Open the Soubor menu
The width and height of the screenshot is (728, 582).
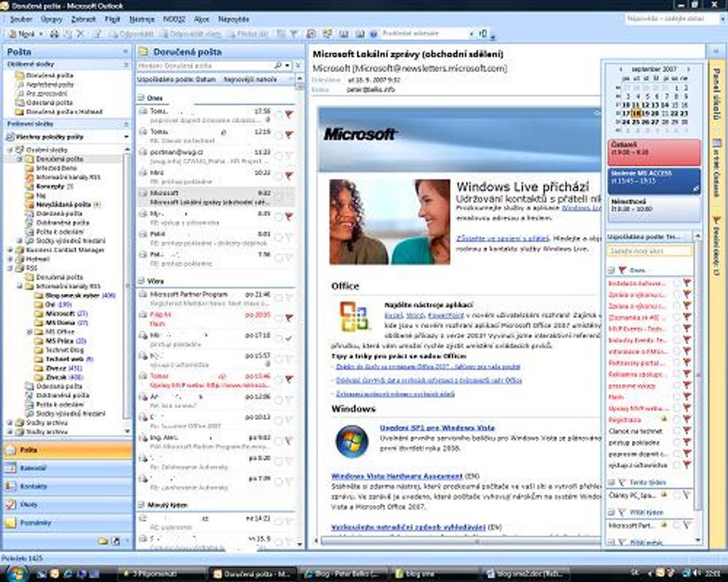[x=21, y=19]
